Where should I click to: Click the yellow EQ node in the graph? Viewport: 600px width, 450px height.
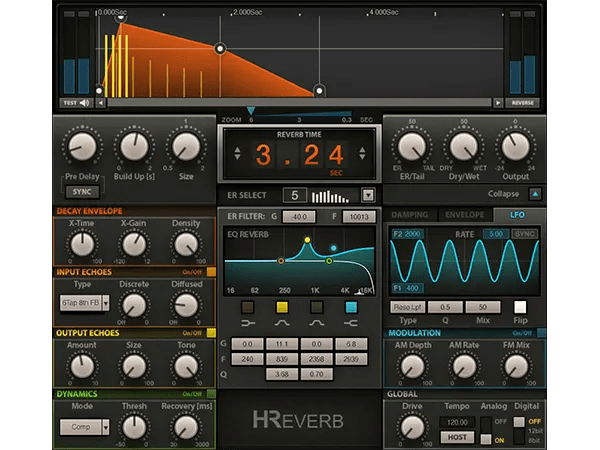tap(307, 240)
